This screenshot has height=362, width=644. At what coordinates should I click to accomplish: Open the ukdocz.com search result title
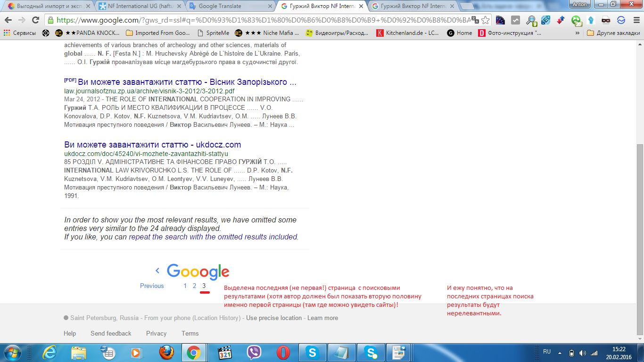tap(152, 145)
